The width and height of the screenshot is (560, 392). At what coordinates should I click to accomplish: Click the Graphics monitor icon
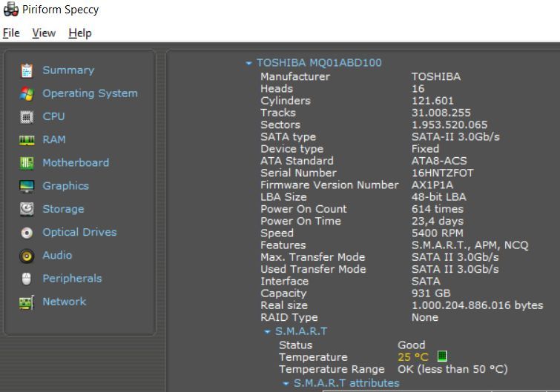27,186
